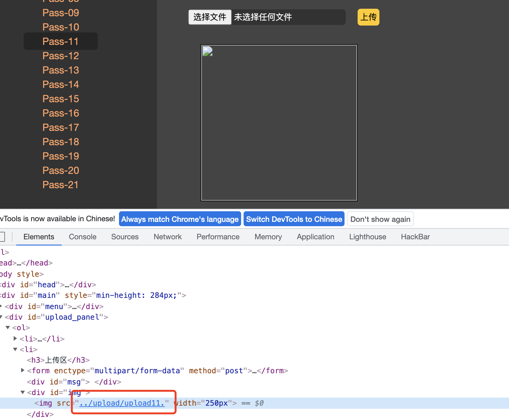
Task: Open the Pass-10 lesson link
Action: pos(61,27)
